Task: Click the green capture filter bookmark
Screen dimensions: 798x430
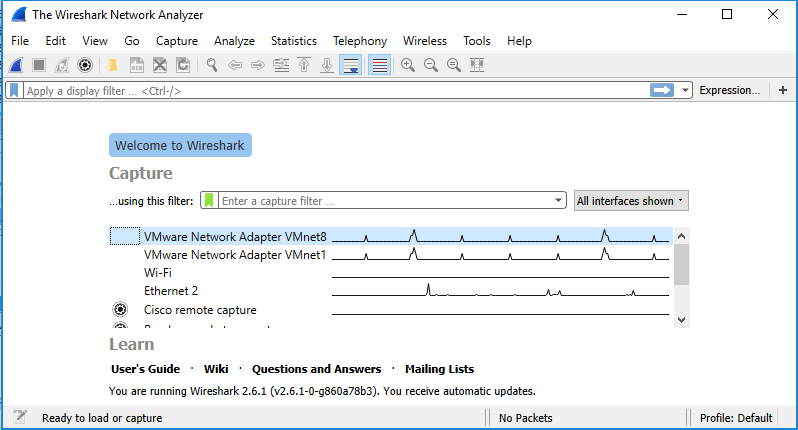Action: [x=209, y=200]
